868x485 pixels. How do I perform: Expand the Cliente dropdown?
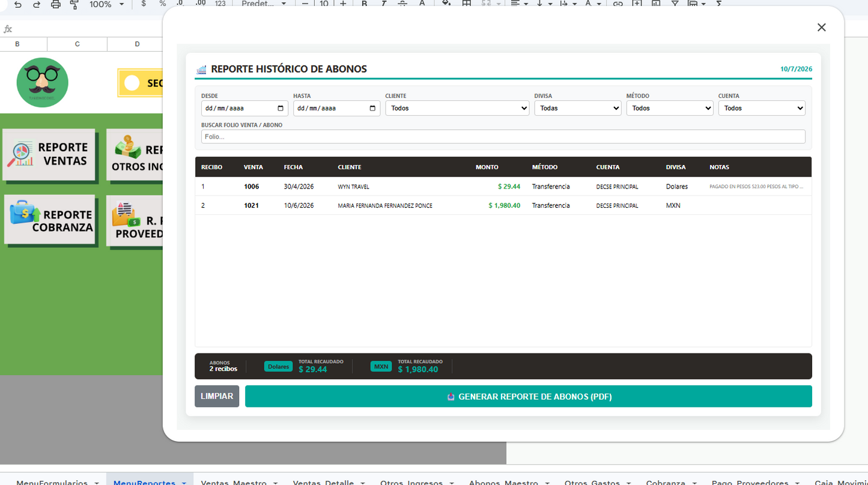(457, 108)
